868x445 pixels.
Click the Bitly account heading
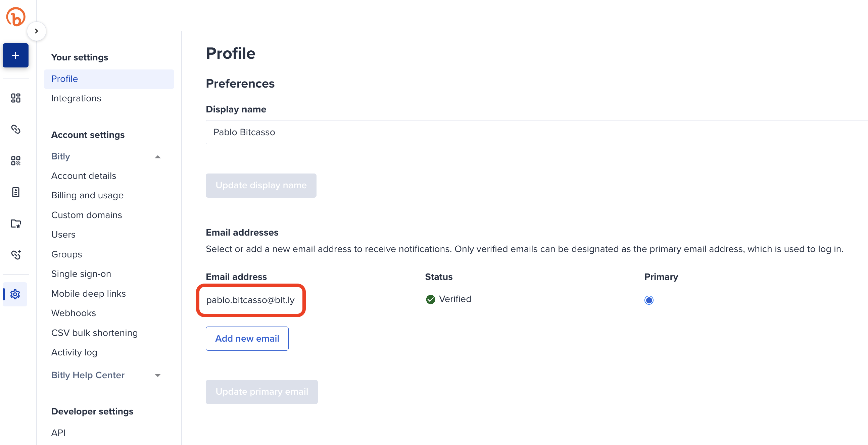coord(61,156)
